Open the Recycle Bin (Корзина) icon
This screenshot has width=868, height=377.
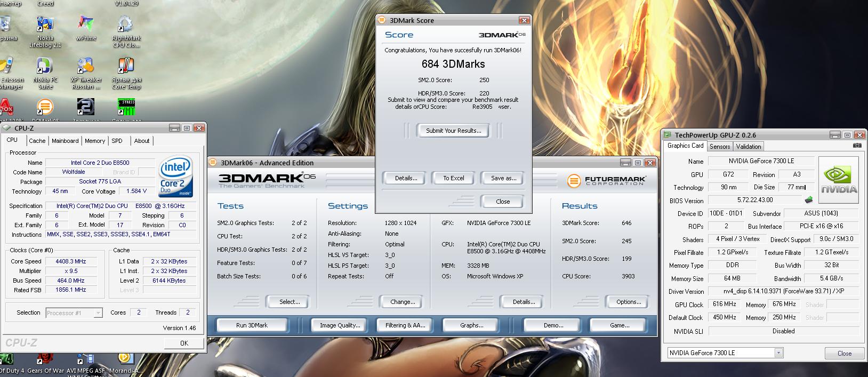coord(5,25)
